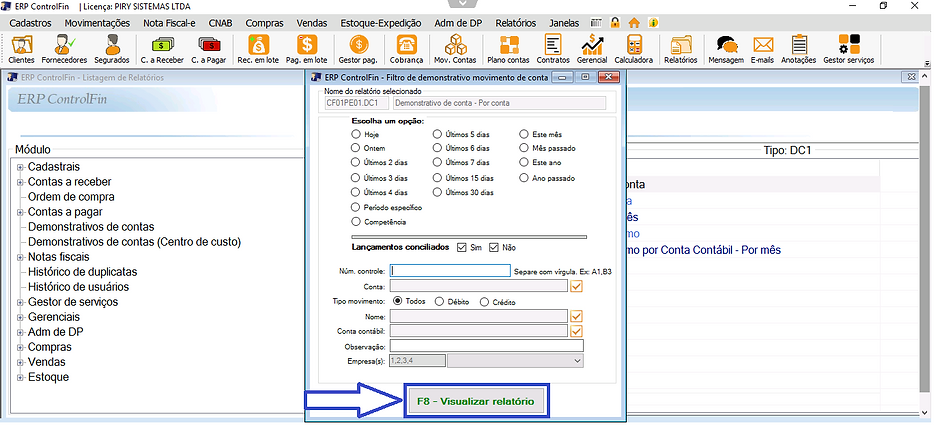Click lookup icon beside Nome field
The height and width of the screenshot is (440, 940).
pyautogui.click(x=577, y=316)
